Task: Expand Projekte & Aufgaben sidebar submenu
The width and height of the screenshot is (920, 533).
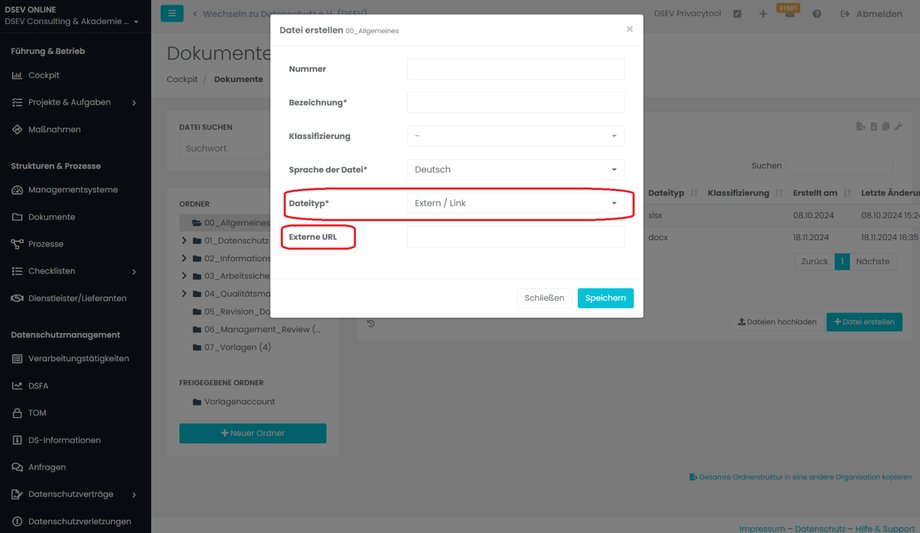Action: point(134,103)
